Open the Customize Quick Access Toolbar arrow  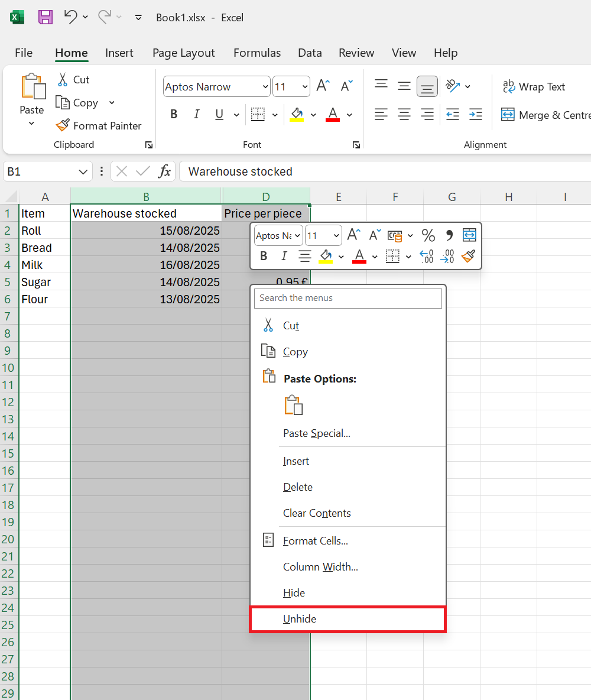click(x=138, y=17)
